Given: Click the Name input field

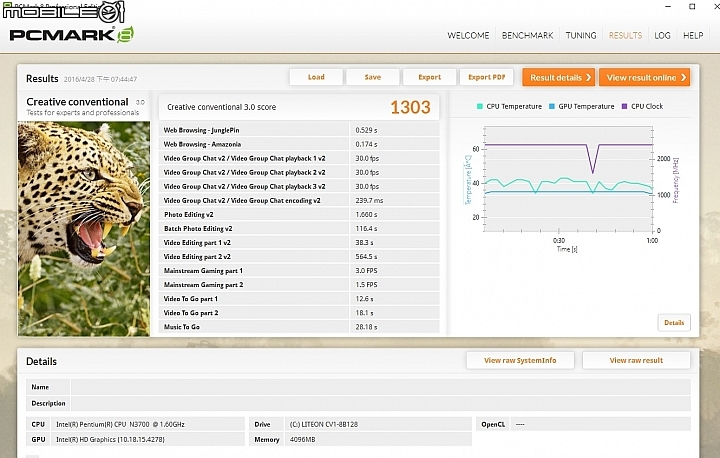Looking at the screenshot, I should point(381,387).
